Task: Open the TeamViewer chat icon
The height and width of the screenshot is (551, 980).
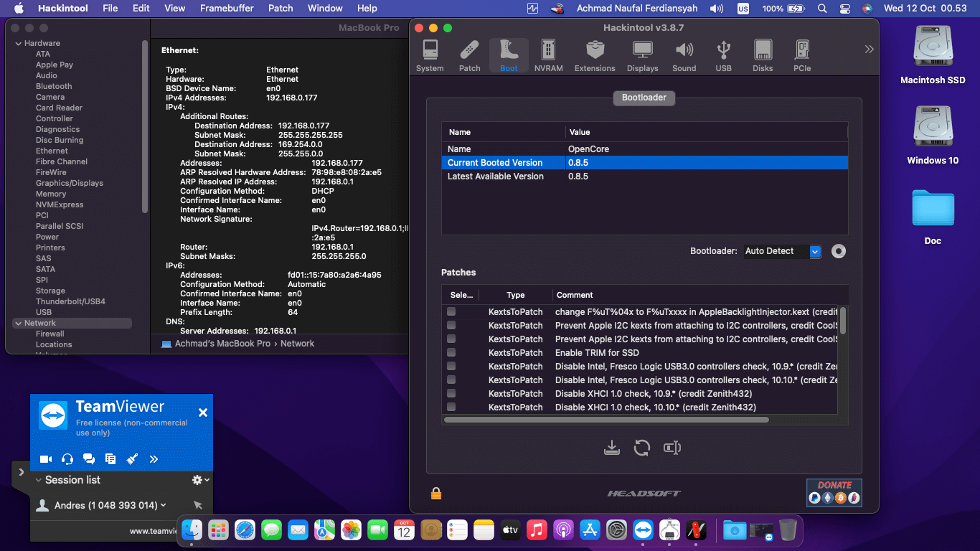Action: pos(89,459)
